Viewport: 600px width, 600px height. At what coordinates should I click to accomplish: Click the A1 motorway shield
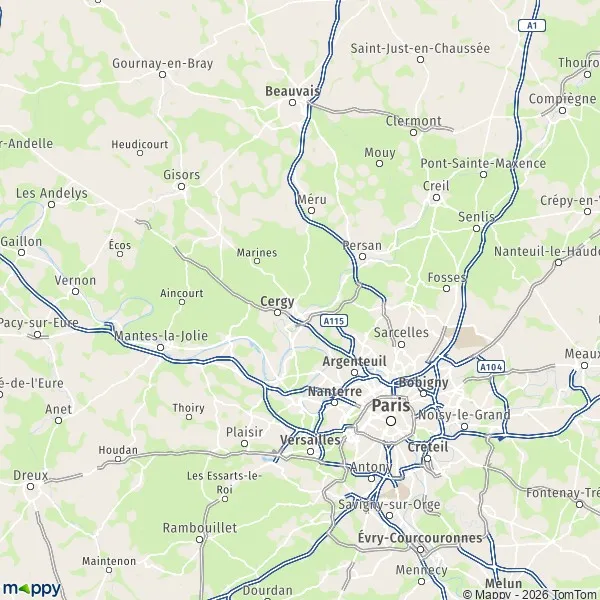[532, 26]
